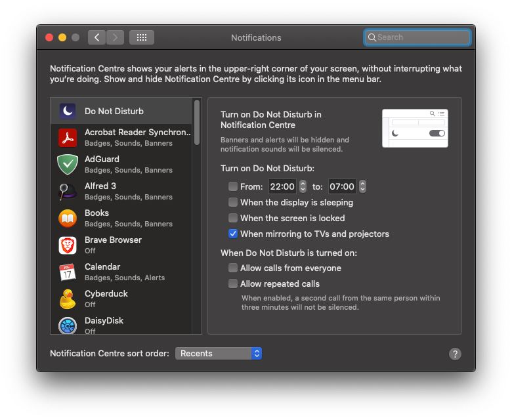Click the Books app icon
Image resolution: width=512 pixels, height=420 pixels.
click(x=68, y=219)
